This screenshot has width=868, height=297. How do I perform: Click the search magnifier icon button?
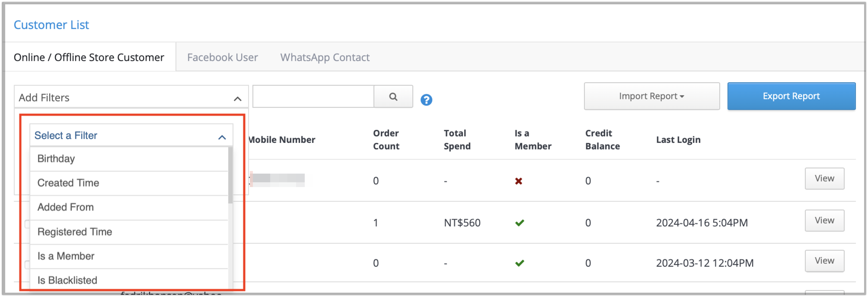(393, 97)
